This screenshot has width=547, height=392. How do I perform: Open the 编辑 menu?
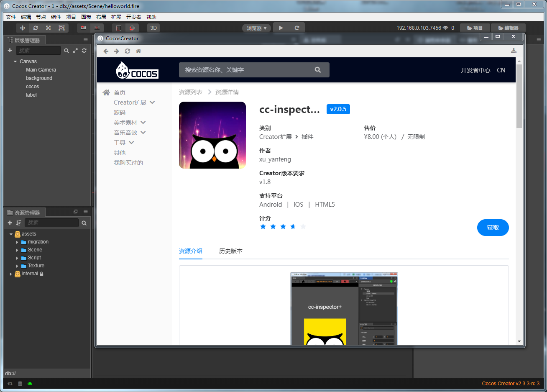coord(26,17)
